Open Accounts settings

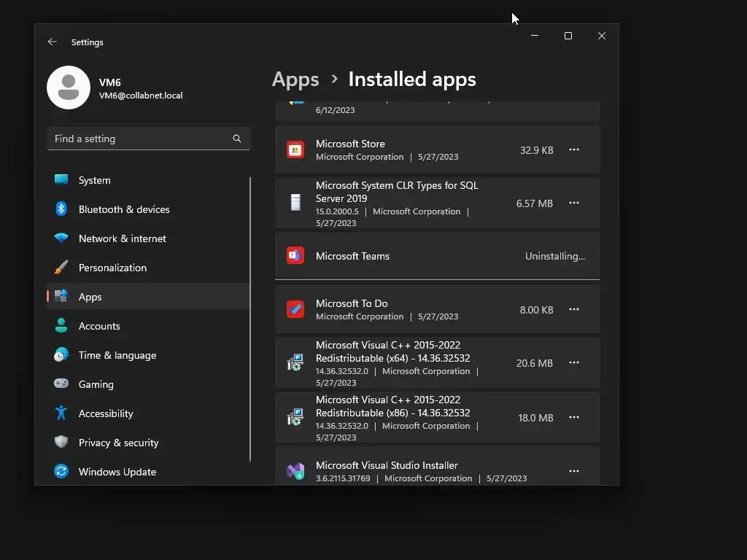pyautogui.click(x=148, y=326)
